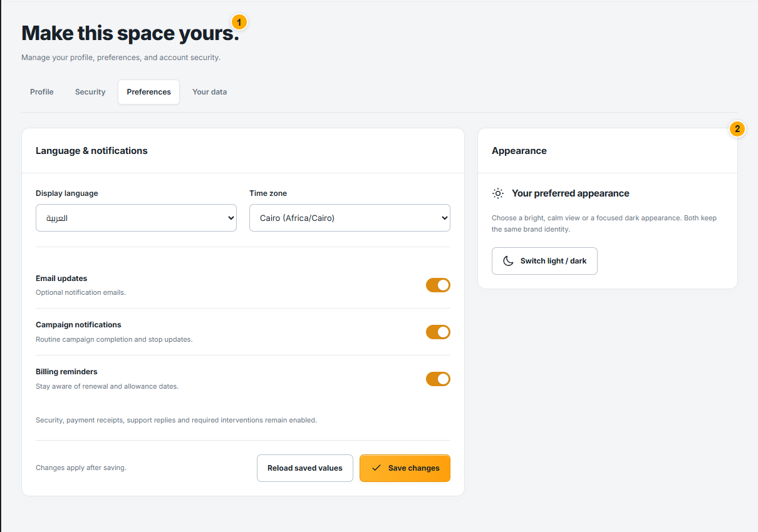This screenshot has width=758, height=532.
Task: Switch to the Profile tab
Action: pyautogui.click(x=42, y=92)
